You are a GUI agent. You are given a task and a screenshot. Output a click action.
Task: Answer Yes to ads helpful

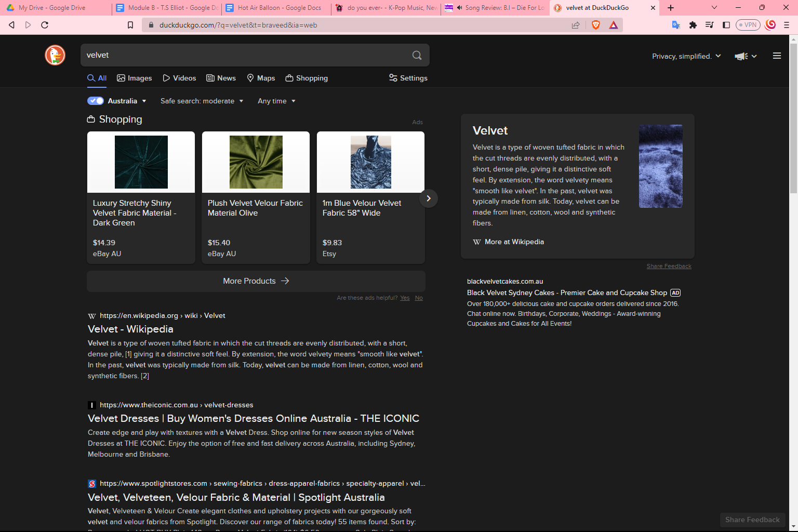click(405, 298)
